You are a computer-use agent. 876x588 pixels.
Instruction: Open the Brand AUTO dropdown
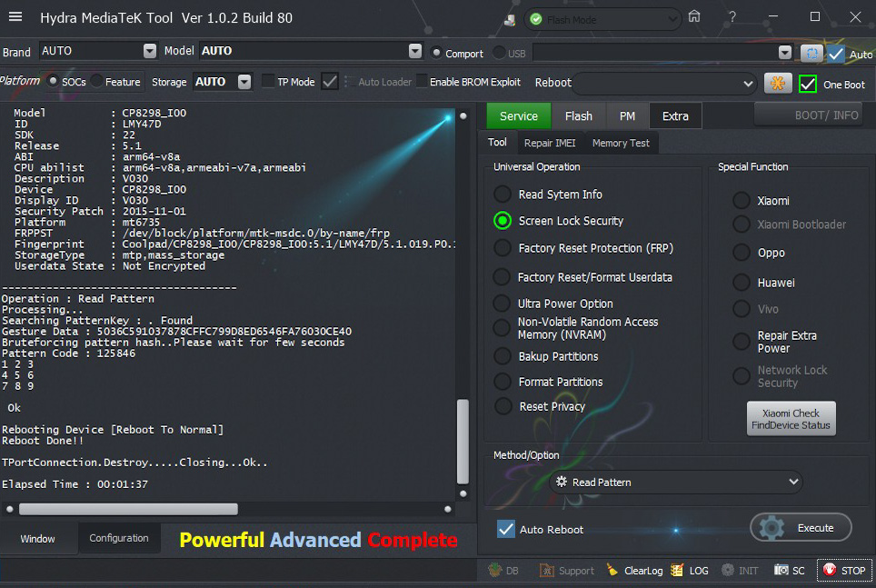point(150,51)
